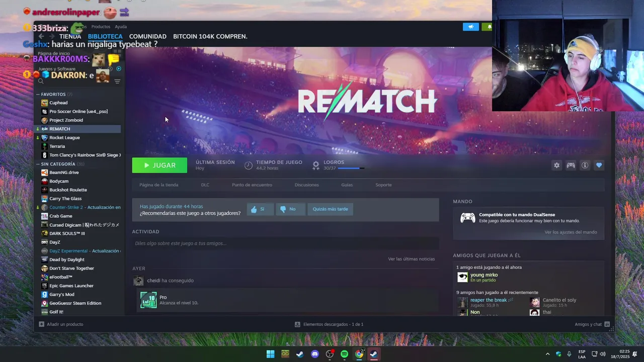Toggle REMATCH favorite heart icon
644x362 pixels.
click(x=599, y=165)
